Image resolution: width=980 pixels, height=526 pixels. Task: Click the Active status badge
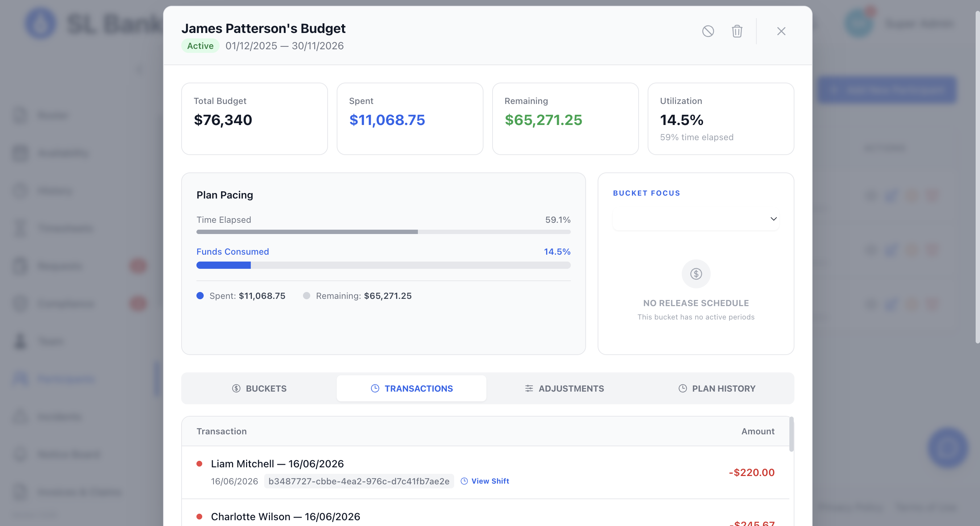tap(200, 46)
